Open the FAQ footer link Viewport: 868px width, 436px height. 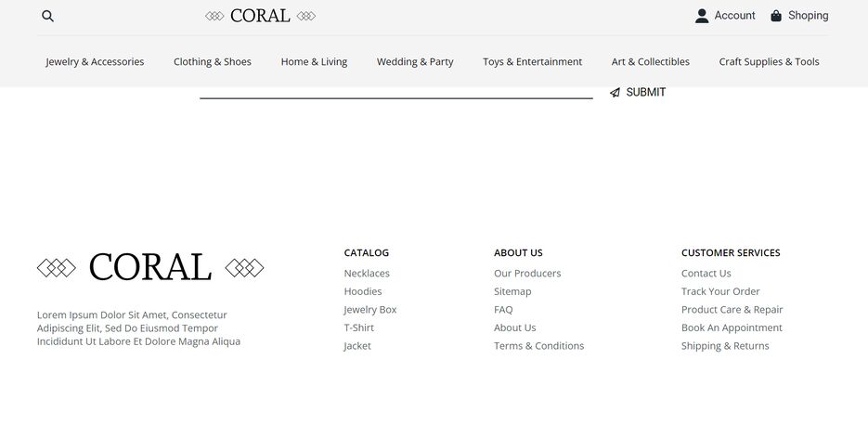click(x=503, y=310)
